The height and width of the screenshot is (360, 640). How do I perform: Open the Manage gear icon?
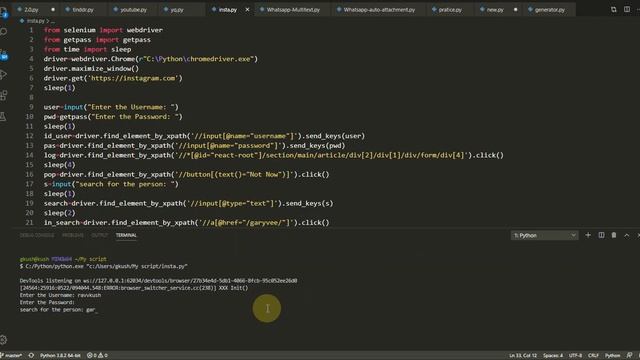pos(4,340)
